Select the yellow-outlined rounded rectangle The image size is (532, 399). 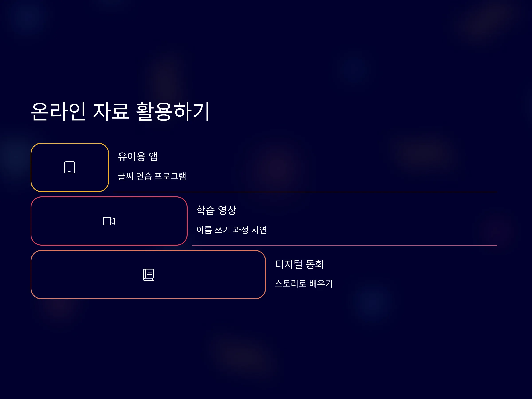coord(70,167)
